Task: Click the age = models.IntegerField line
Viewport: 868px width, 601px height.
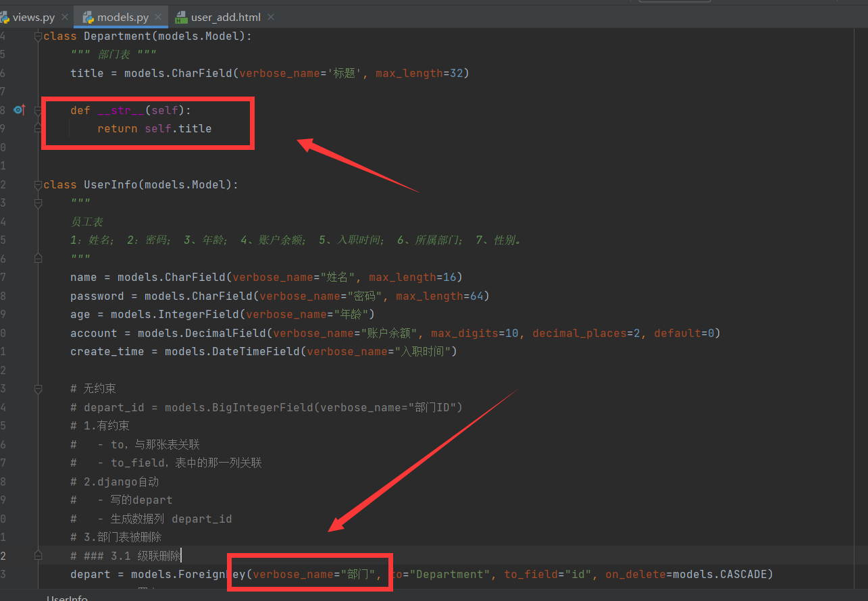Action: [222, 315]
